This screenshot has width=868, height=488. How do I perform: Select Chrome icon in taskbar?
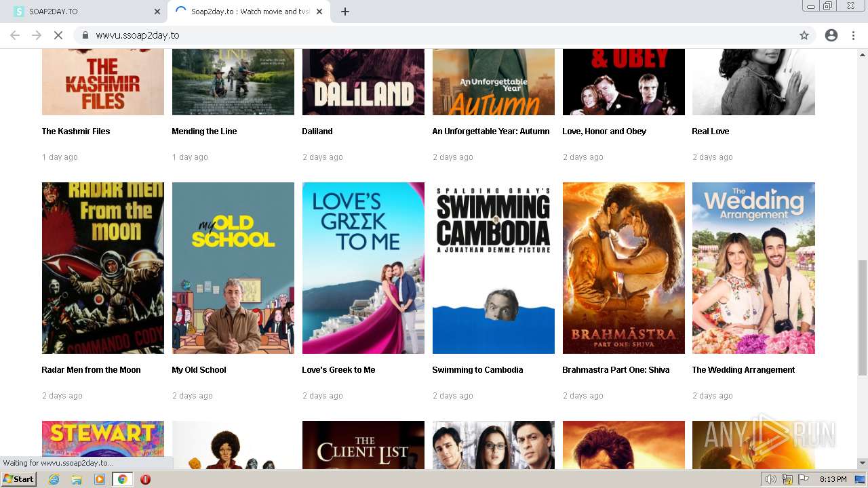(122, 479)
